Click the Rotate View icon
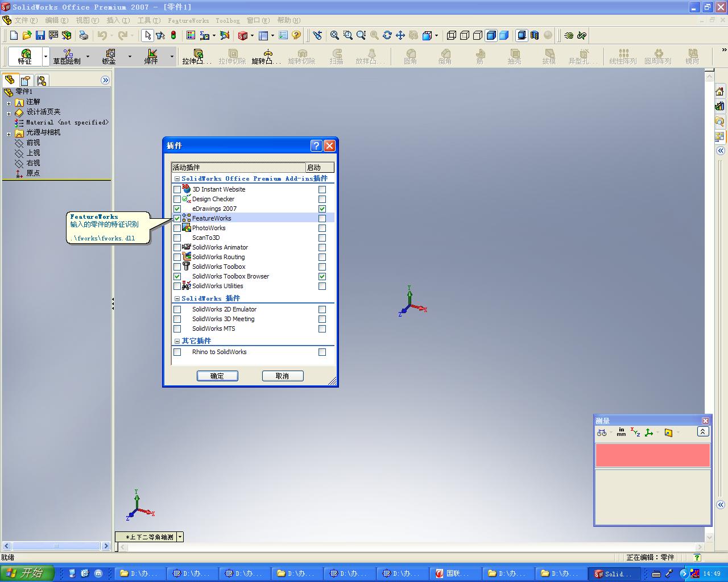This screenshot has height=582, width=728. point(387,35)
